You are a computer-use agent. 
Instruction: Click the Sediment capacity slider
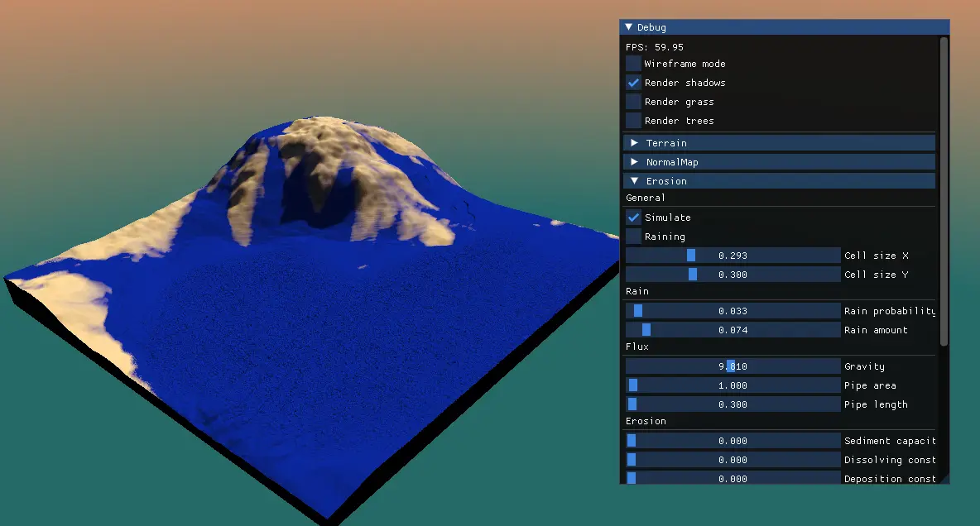[733, 441]
